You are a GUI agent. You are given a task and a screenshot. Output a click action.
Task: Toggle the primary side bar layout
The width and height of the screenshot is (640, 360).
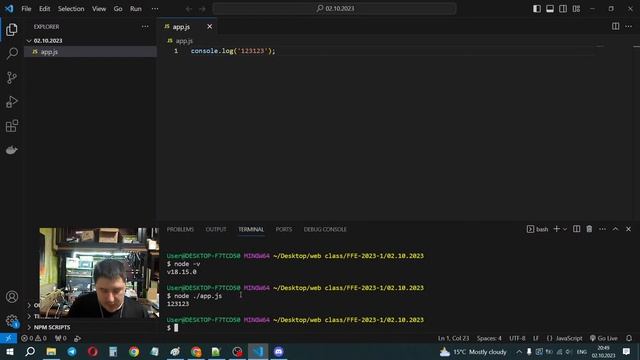[537, 9]
